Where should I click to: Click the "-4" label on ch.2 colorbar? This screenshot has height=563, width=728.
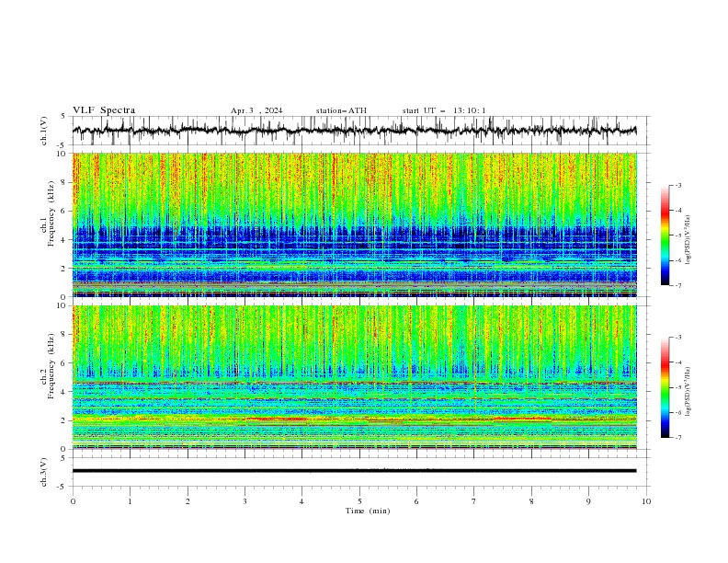pyautogui.click(x=678, y=362)
